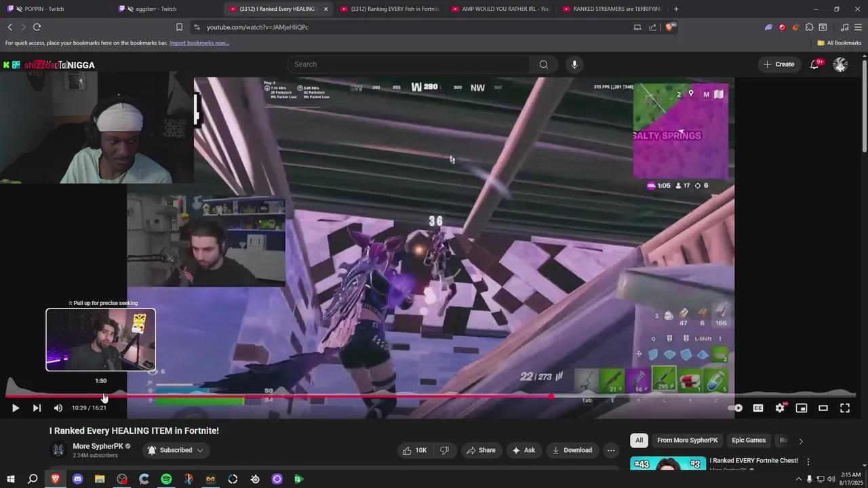Reload the current page
This screenshot has height=488, width=868.
pos(37,27)
